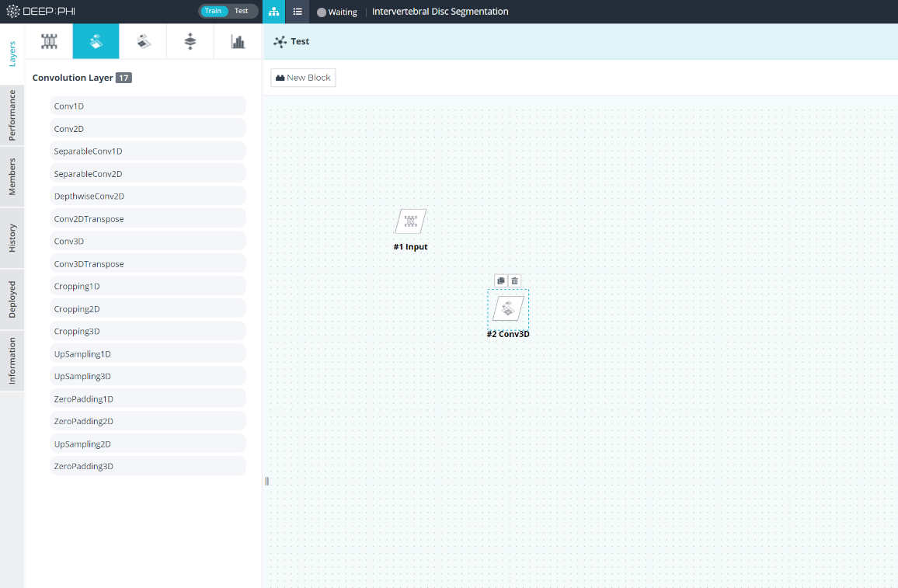
Task: Click the 17 layer count badge
Action: point(124,78)
